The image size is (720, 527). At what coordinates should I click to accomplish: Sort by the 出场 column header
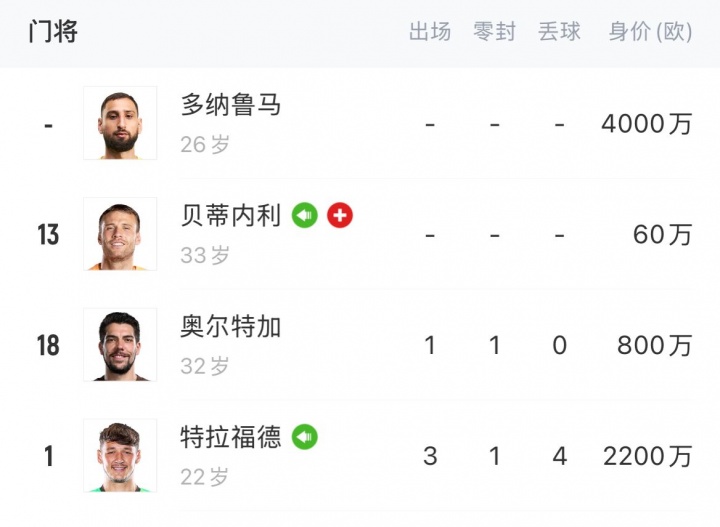[x=430, y=32]
